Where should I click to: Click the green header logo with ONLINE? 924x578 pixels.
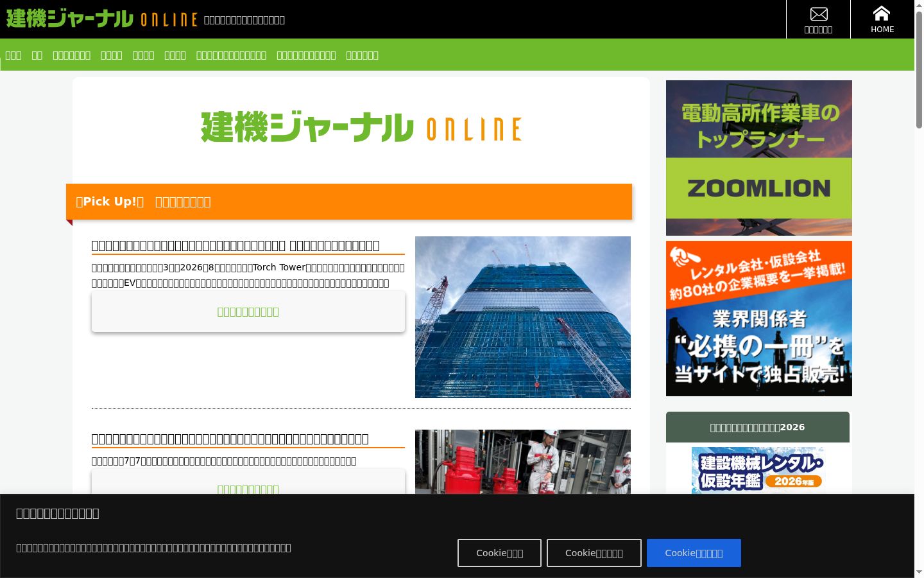[x=101, y=19]
